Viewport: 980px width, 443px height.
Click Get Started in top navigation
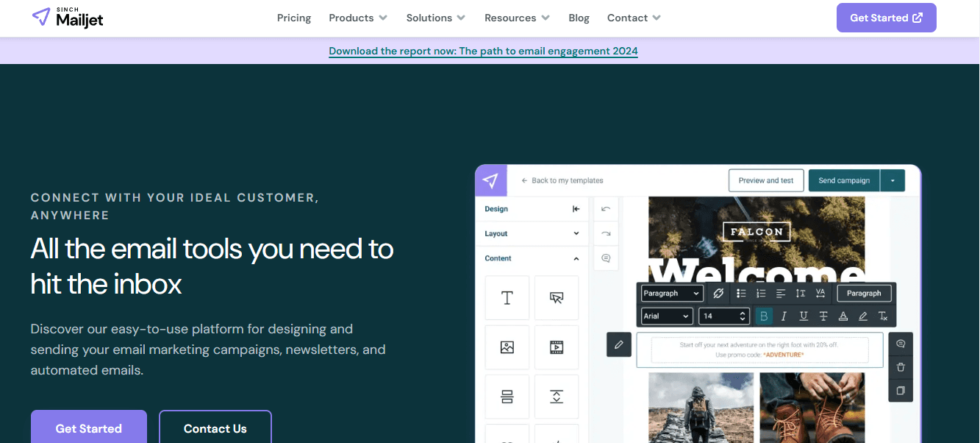[x=887, y=18]
